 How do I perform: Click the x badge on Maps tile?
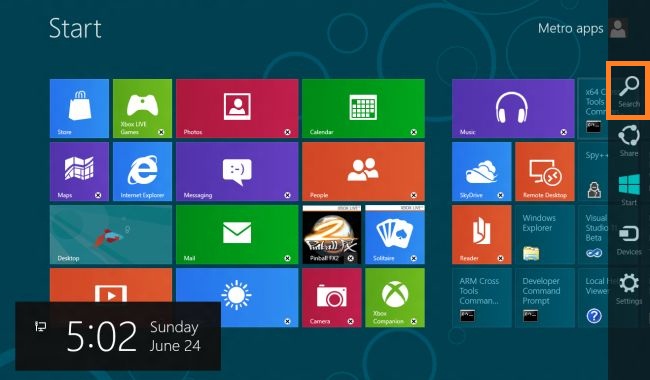(98, 195)
